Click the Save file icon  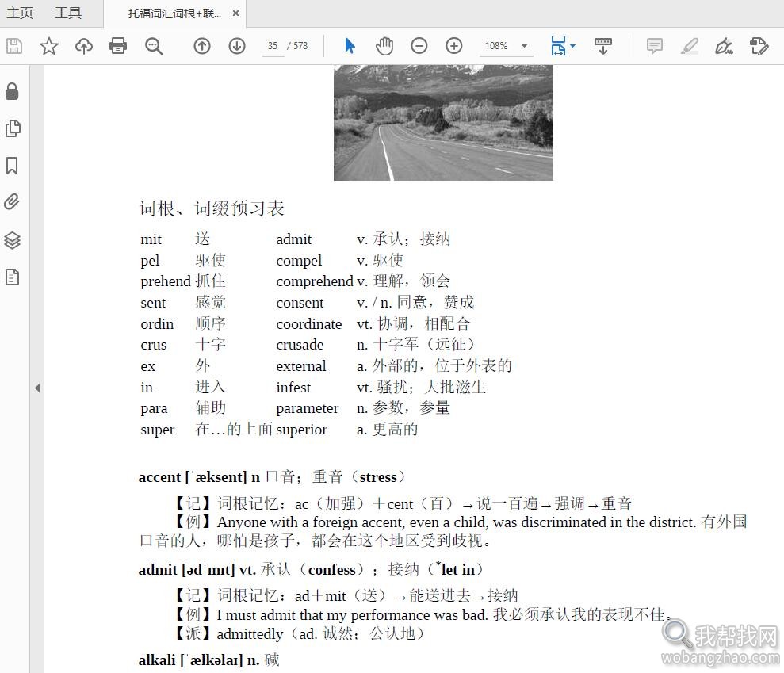tap(14, 46)
